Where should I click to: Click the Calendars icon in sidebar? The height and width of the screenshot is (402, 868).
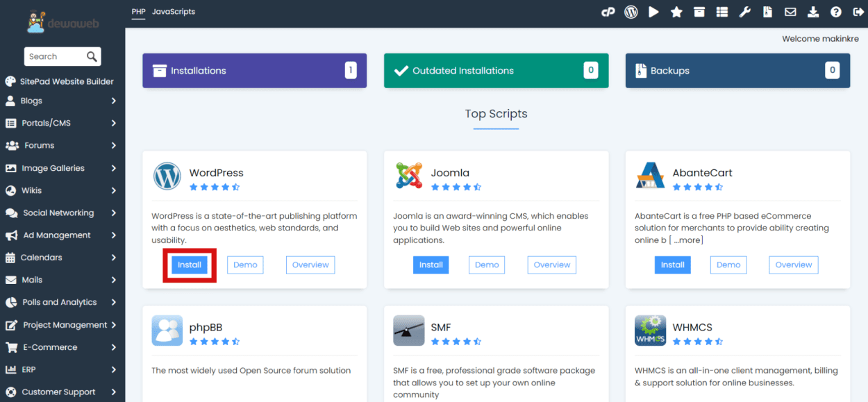click(10, 258)
